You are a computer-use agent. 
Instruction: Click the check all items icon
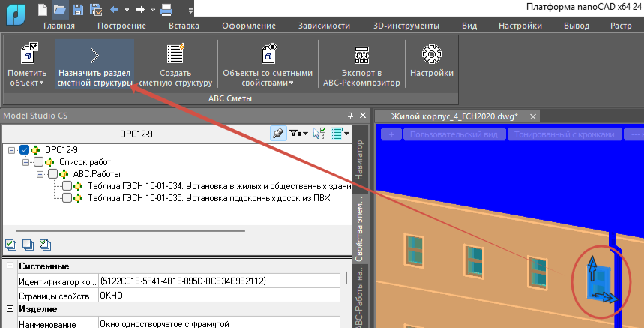pos(10,245)
